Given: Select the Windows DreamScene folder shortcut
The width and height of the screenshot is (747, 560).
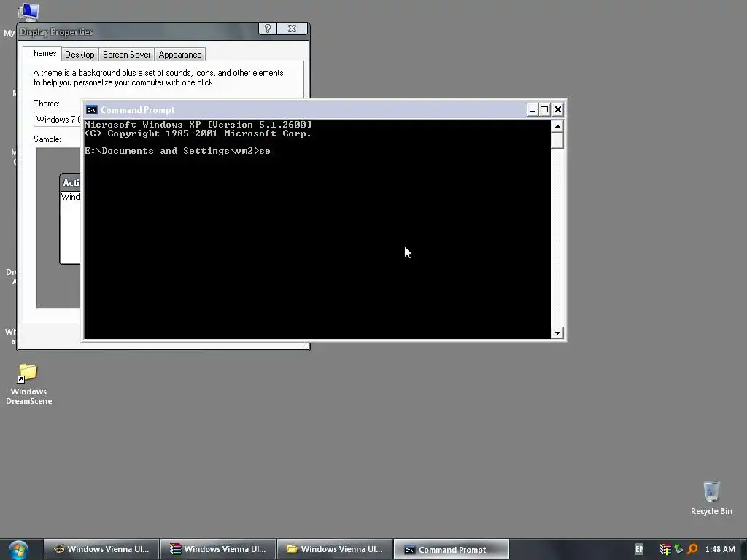Looking at the screenshot, I should [x=28, y=384].
